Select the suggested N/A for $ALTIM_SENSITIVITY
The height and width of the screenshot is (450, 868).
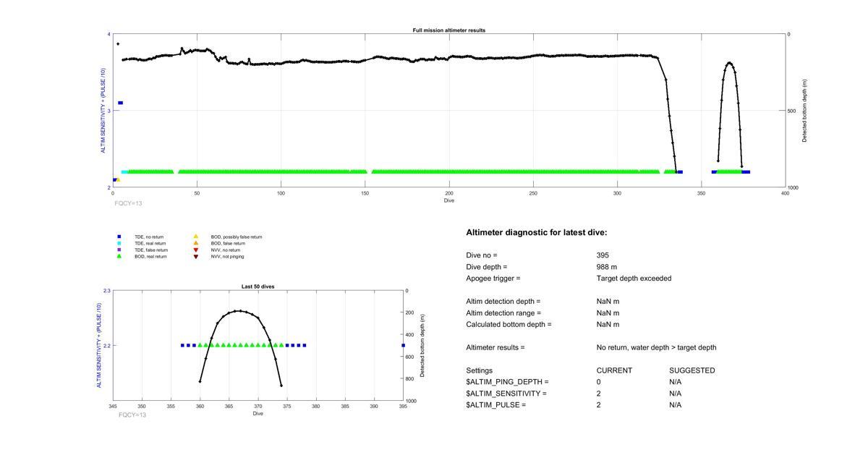pos(676,394)
